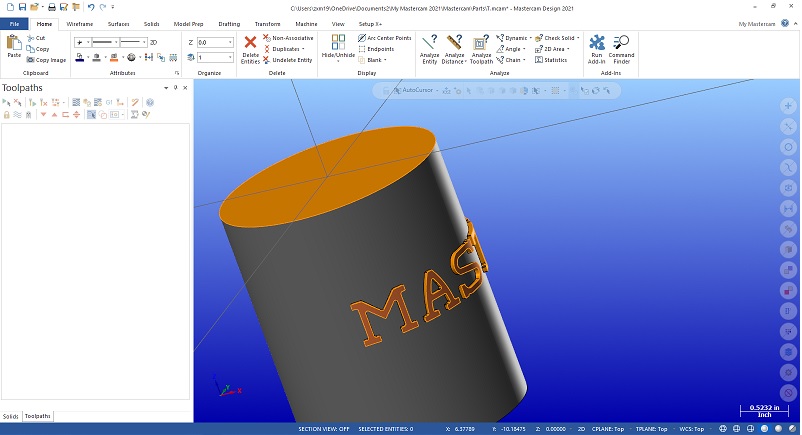
Task: Click the Statistics tool
Action: pyautogui.click(x=551, y=60)
